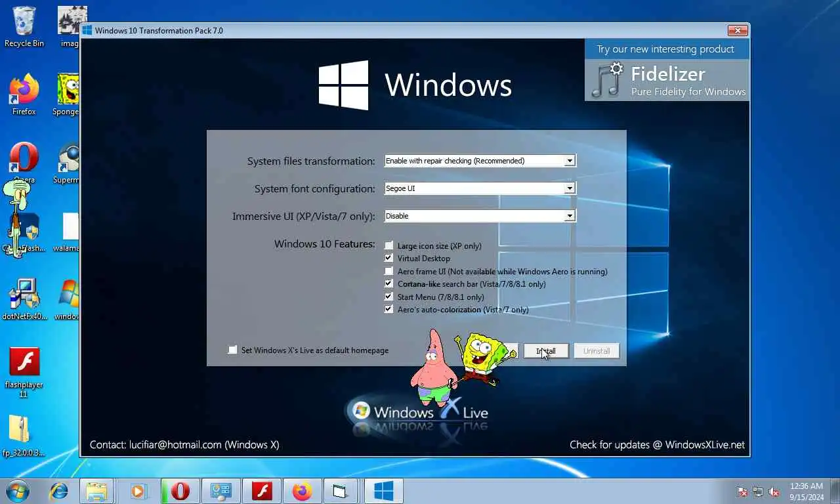Image resolution: width=840 pixels, height=504 pixels.
Task: Uncheck the Virtual Desktop feature
Action: [x=388, y=259]
